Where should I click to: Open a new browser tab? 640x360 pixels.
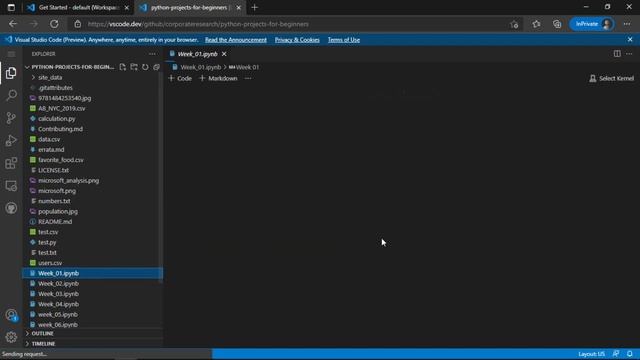(255, 7)
